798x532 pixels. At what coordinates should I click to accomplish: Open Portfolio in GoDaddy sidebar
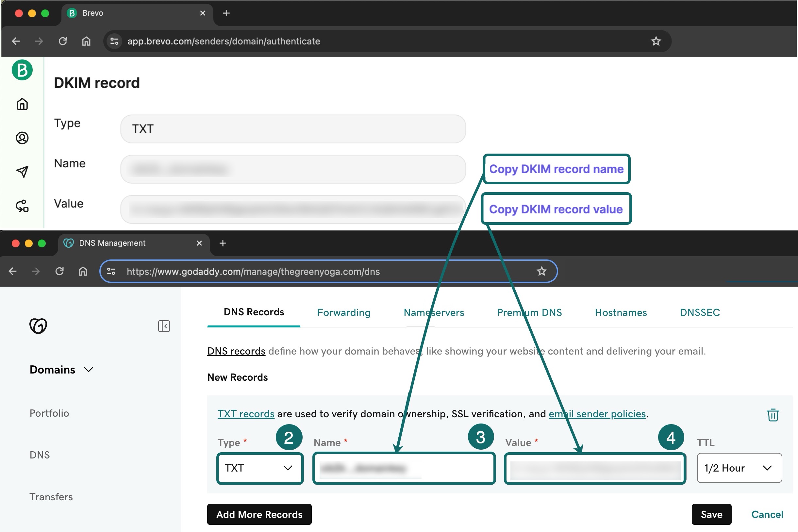49,413
